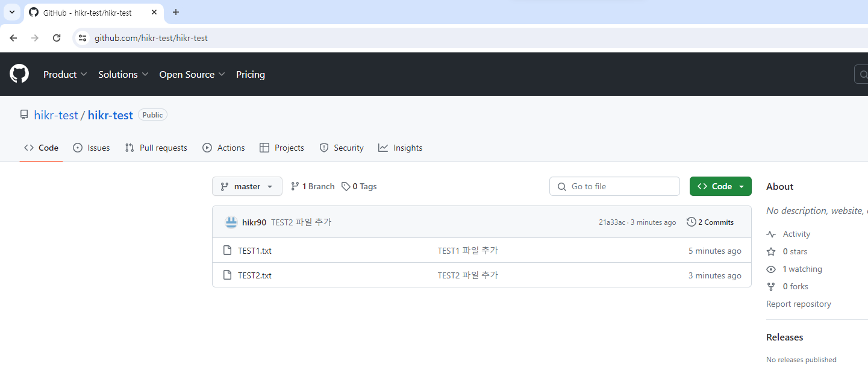
Task: Open the Actions tab
Action: click(x=223, y=148)
